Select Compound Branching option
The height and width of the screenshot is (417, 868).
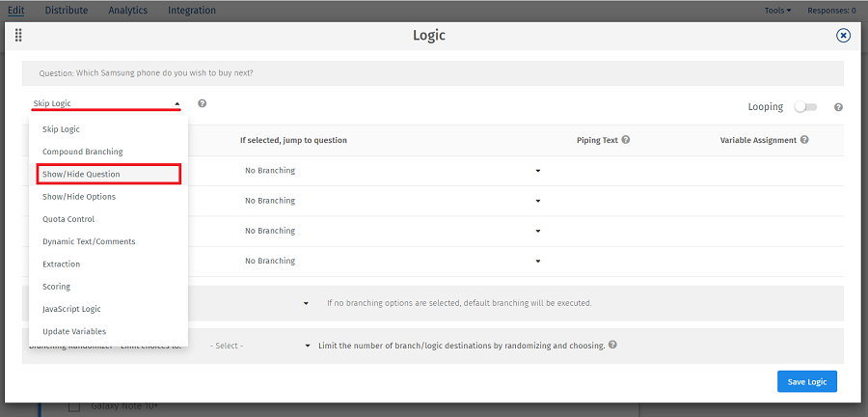coord(83,152)
